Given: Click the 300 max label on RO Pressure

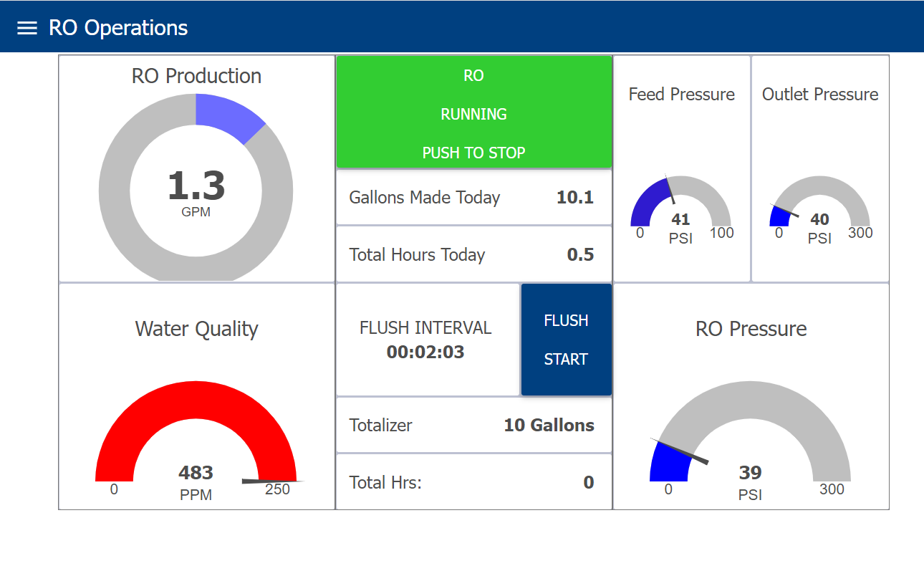Looking at the screenshot, I should click(x=832, y=490).
